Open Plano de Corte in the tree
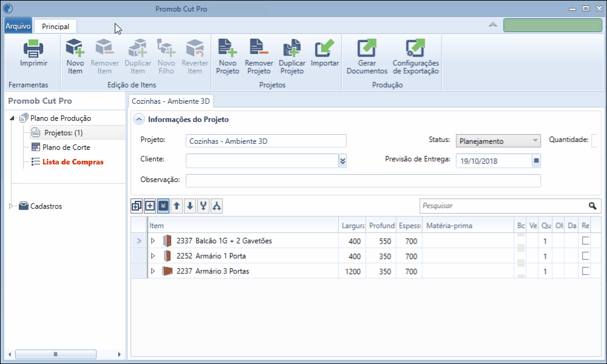 click(66, 147)
